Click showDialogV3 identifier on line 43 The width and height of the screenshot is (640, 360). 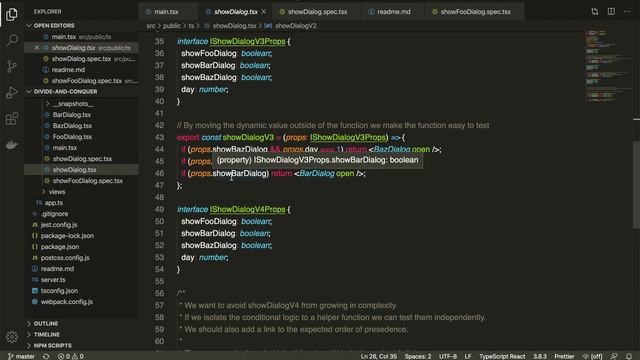248,138
